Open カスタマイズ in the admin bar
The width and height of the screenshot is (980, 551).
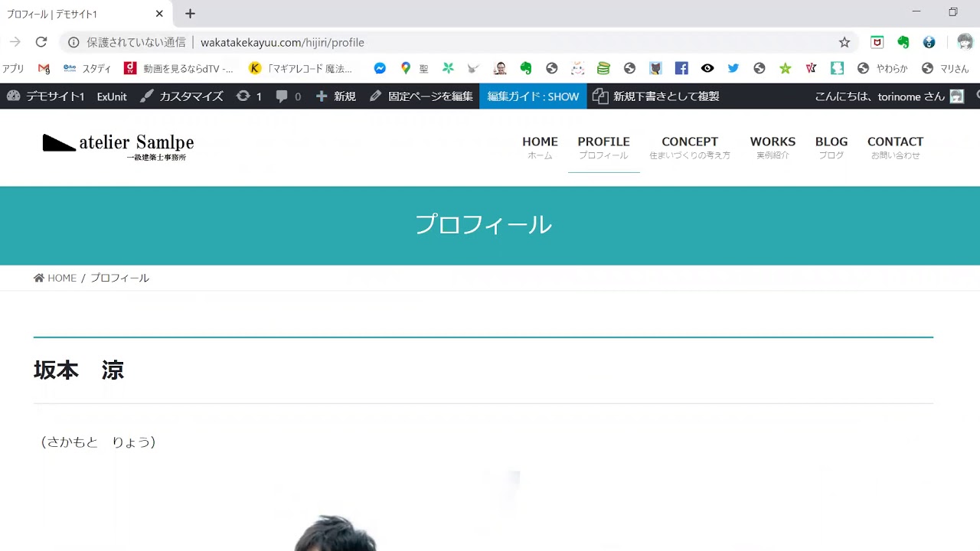tap(181, 96)
